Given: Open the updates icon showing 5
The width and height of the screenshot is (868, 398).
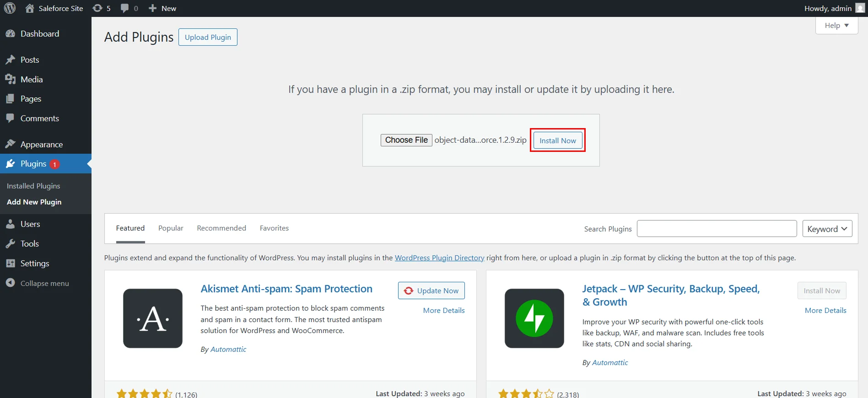Looking at the screenshot, I should pyautogui.click(x=97, y=8).
